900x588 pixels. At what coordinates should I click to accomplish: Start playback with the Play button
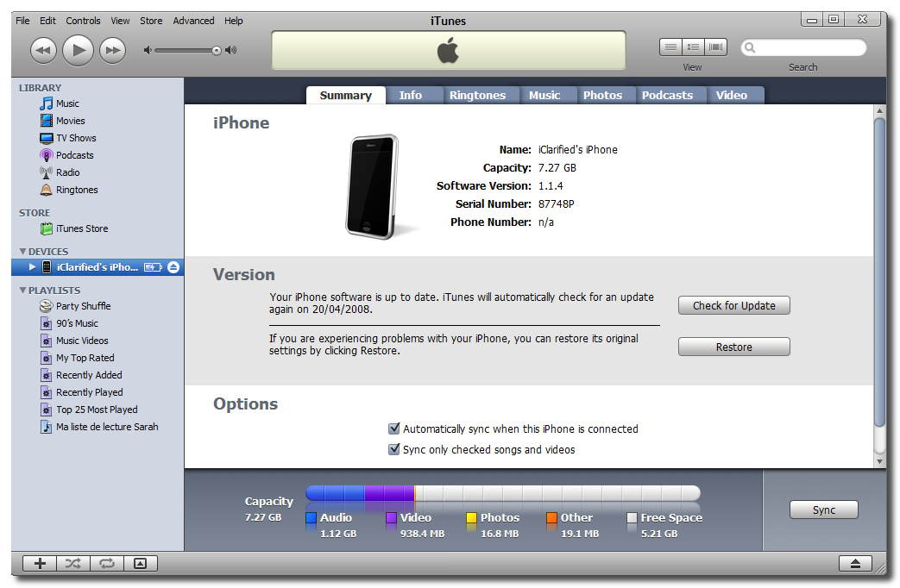tap(78, 51)
